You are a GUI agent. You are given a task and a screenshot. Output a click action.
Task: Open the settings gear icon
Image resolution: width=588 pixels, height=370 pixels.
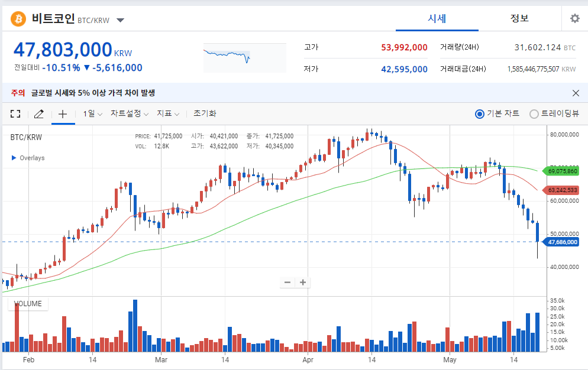click(x=574, y=18)
